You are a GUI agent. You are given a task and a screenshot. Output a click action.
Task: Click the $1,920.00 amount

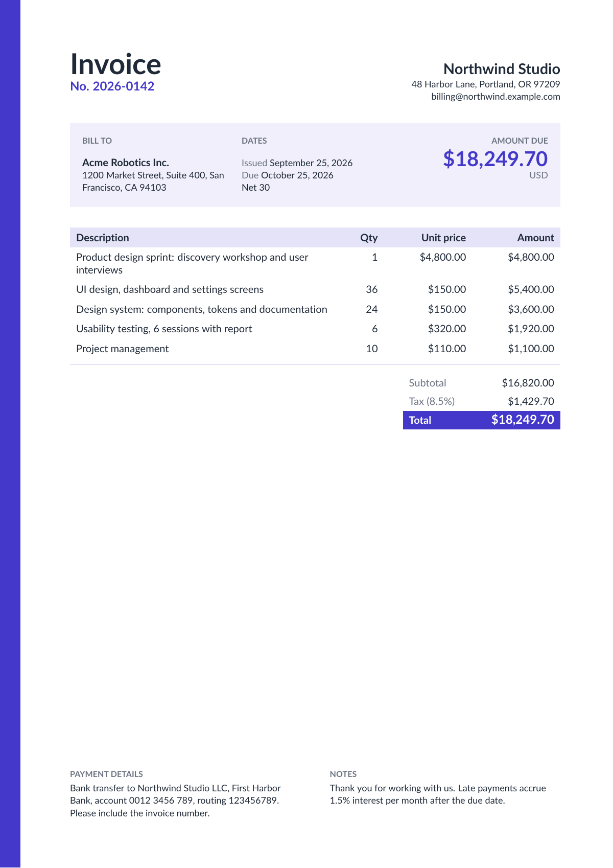531,329
